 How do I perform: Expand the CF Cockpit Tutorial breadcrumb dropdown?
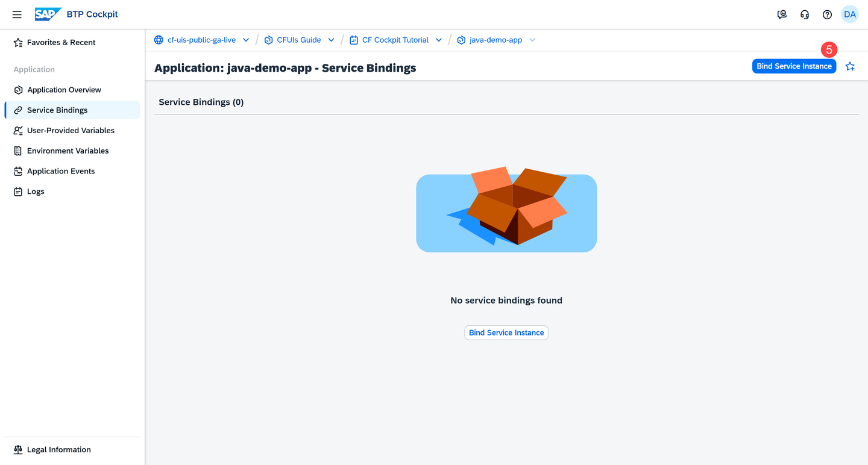[x=439, y=40]
